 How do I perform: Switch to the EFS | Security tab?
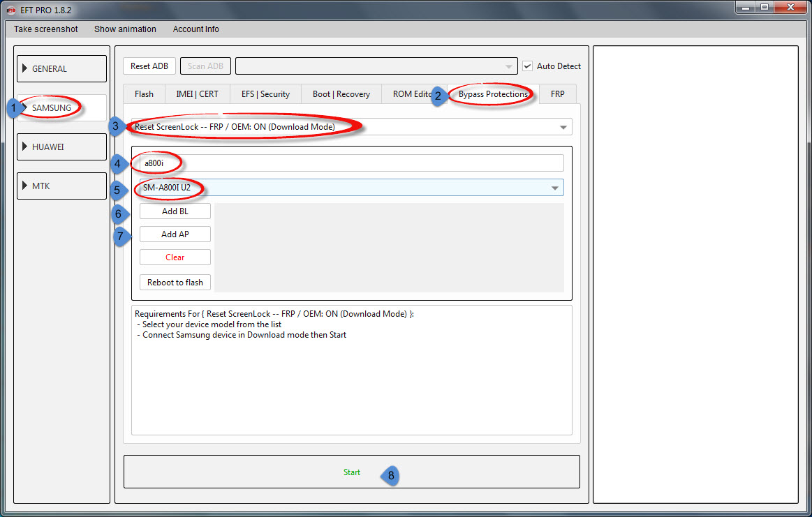click(x=265, y=94)
